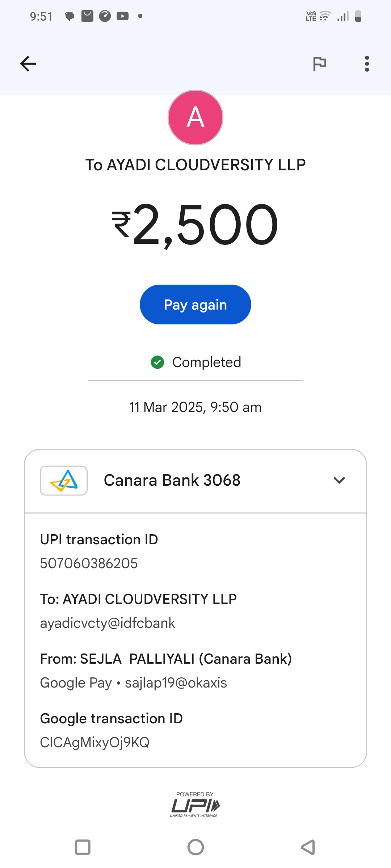Select the UPI transaction ID number
This screenshot has width=391, height=868.
[x=89, y=563]
